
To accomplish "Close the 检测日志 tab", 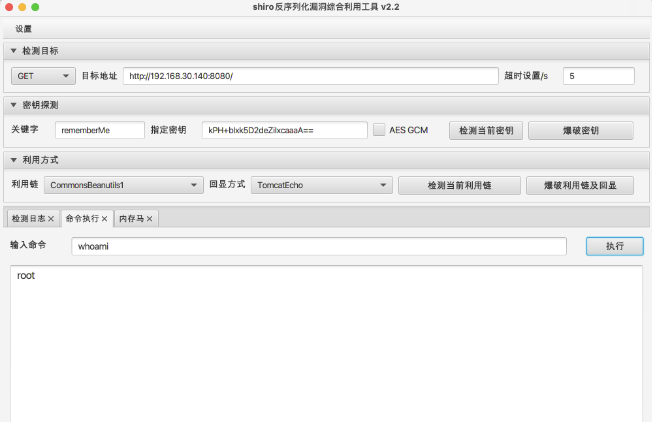I will [x=51, y=219].
